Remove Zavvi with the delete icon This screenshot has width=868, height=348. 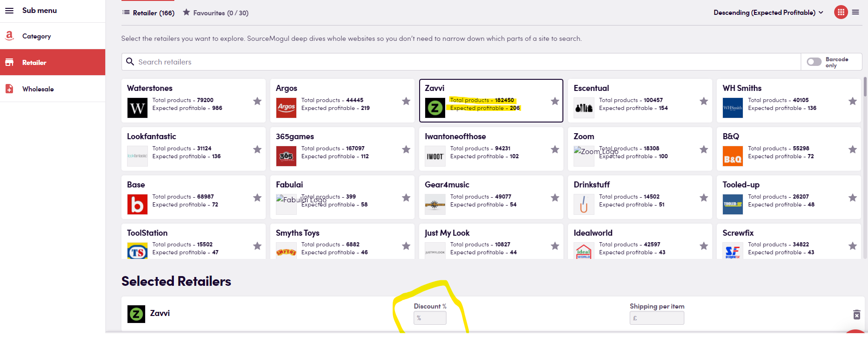tap(857, 315)
